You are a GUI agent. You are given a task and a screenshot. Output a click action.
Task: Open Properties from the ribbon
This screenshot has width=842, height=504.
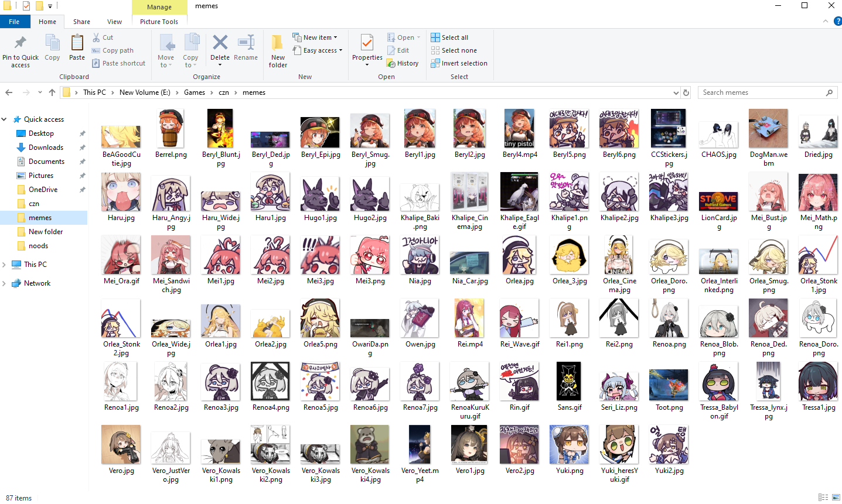coord(367,50)
